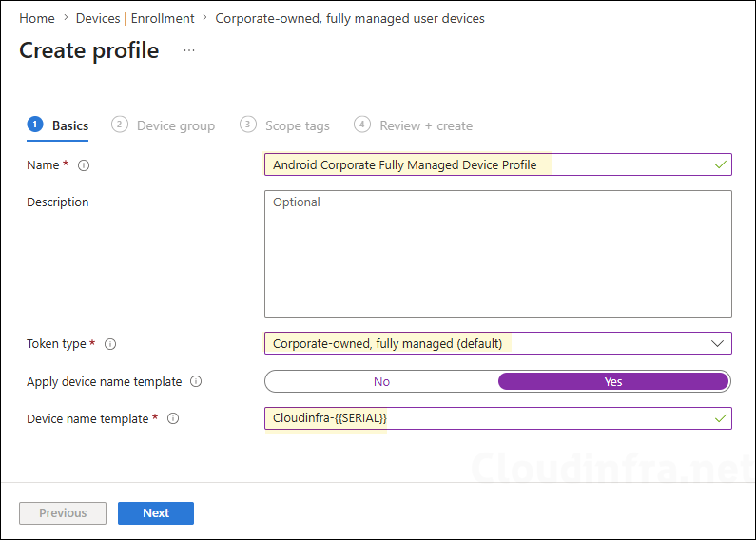Click the Previous button
This screenshot has height=540, width=756.
63,513
